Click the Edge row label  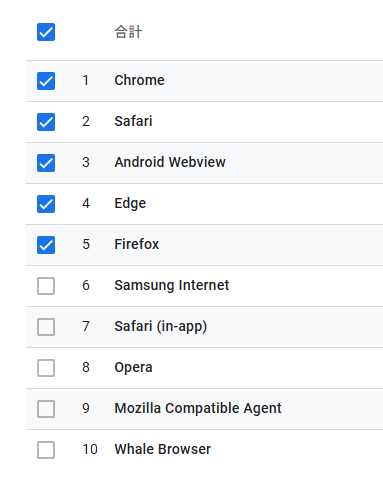point(130,204)
